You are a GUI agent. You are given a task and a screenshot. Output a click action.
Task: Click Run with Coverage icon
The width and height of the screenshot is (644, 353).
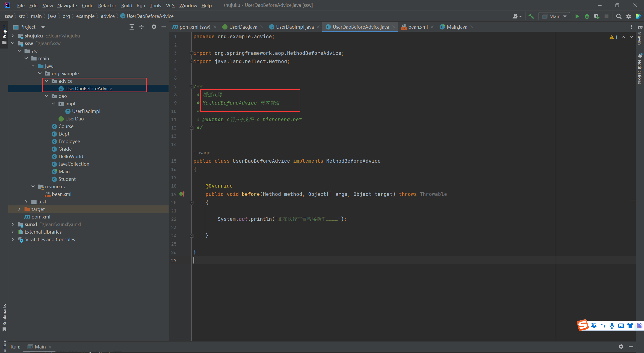pos(596,16)
